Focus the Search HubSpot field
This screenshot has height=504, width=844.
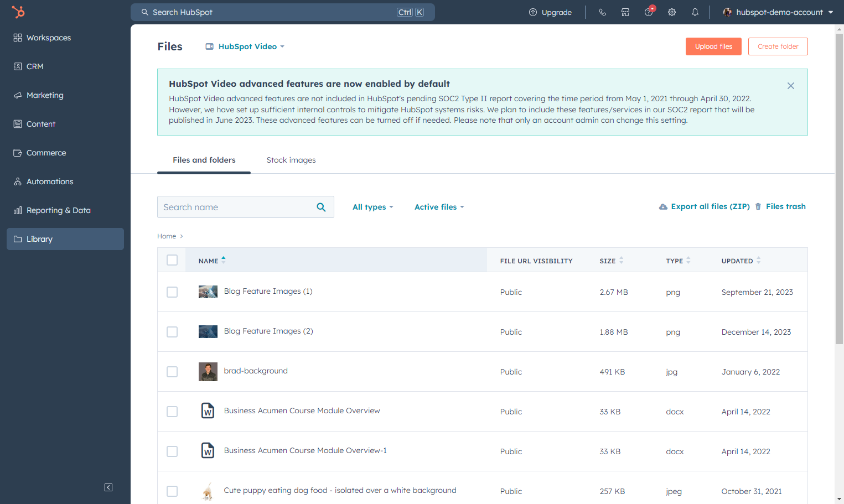pos(282,12)
